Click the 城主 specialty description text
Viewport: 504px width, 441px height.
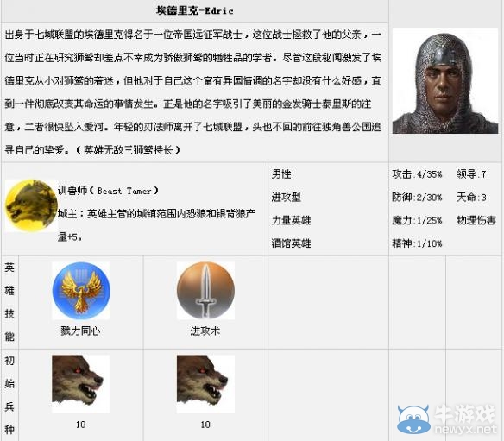[157, 225]
